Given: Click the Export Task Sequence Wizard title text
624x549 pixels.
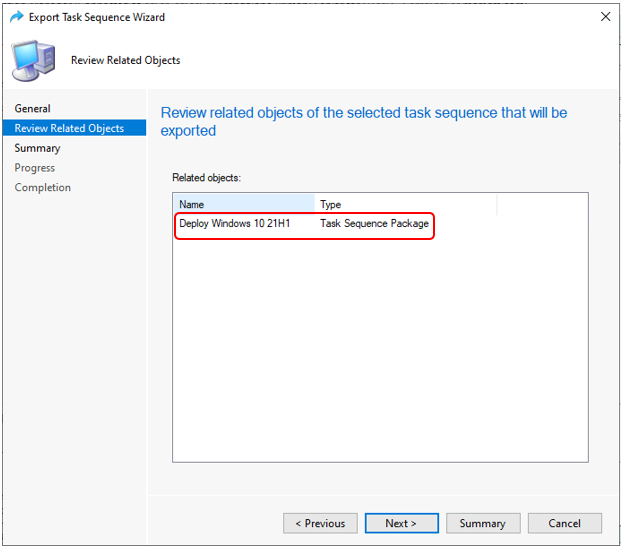Looking at the screenshot, I should click(98, 17).
